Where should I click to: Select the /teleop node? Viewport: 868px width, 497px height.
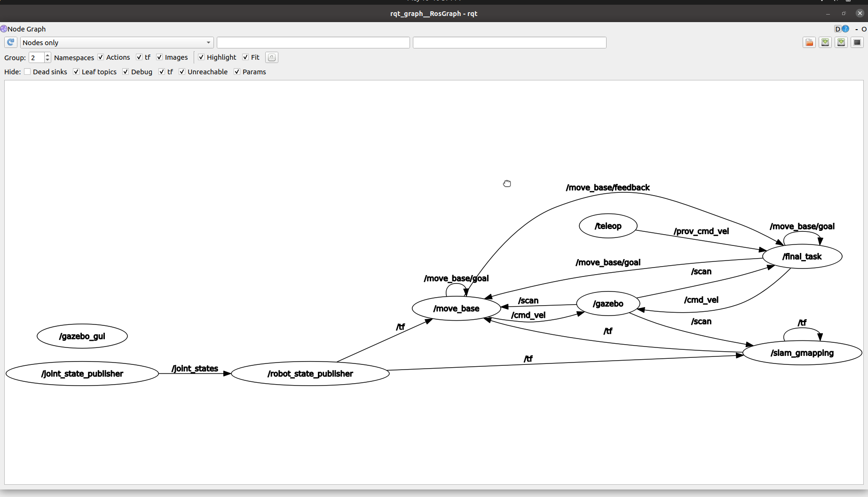click(x=608, y=226)
